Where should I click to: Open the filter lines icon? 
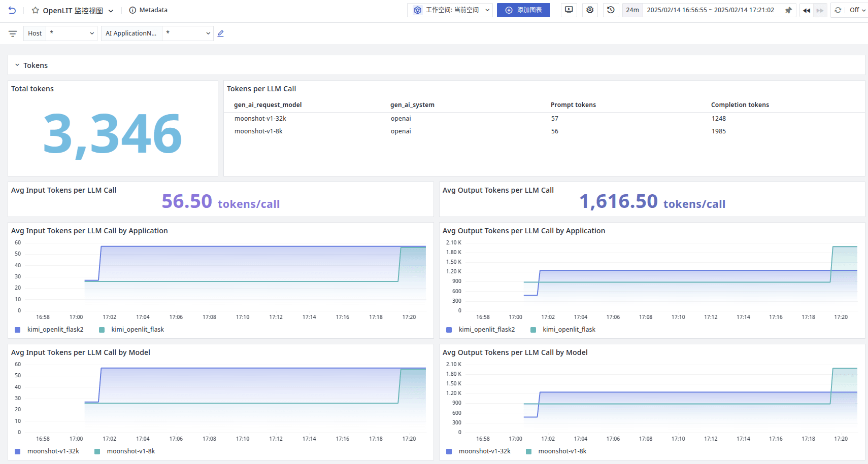pyautogui.click(x=13, y=33)
